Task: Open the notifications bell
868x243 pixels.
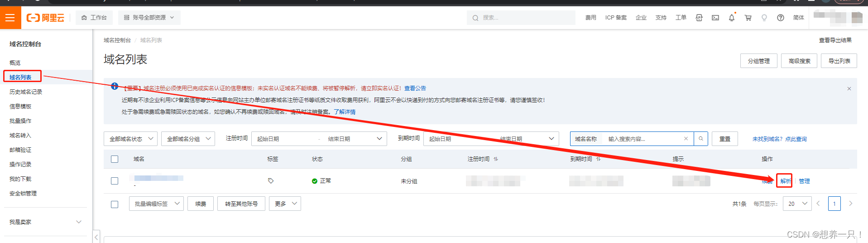Action: [732, 18]
